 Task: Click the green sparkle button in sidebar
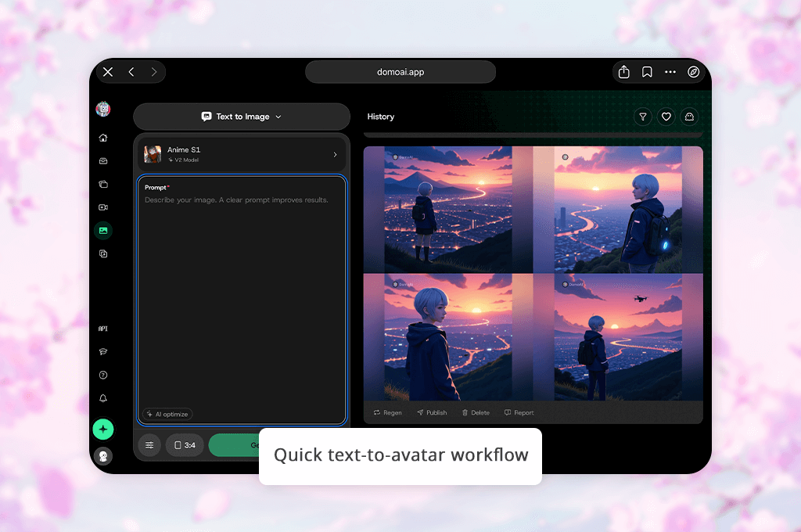point(103,430)
